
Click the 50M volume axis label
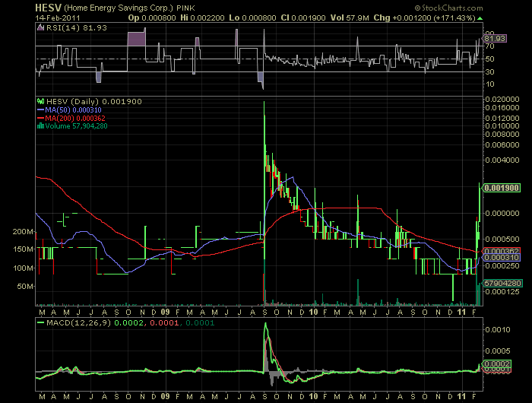[25, 286]
